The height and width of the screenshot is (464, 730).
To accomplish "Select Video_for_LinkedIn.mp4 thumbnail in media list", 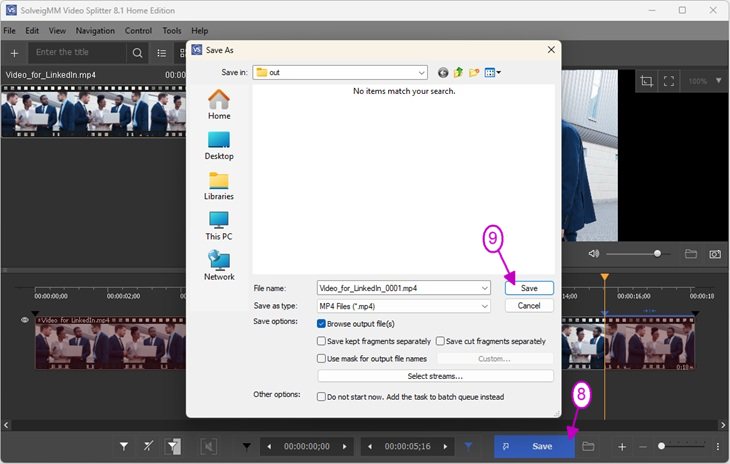I will coord(94,111).
